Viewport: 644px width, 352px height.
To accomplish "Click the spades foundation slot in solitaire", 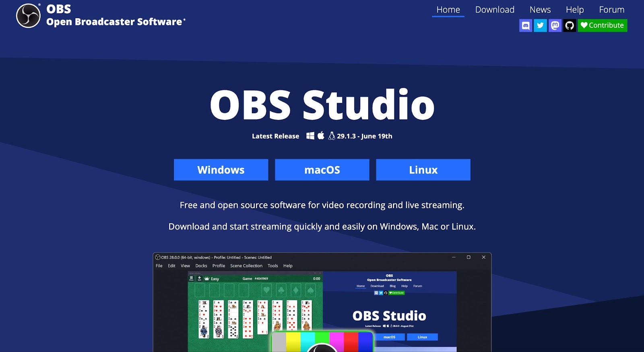I will coord(311,290).
